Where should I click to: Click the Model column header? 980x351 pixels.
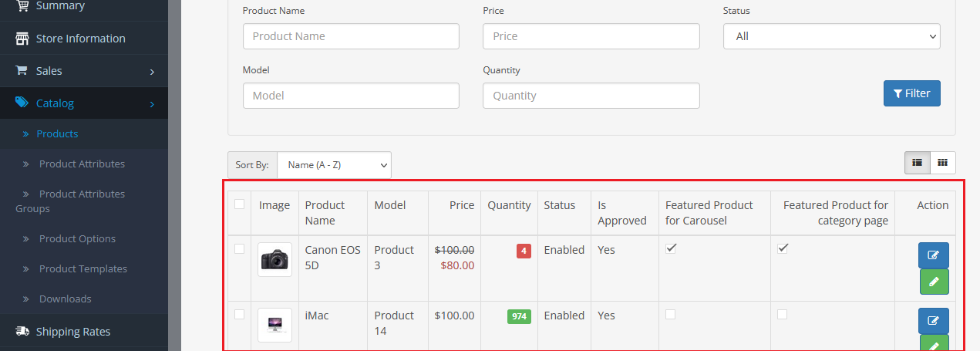point(390,205)
